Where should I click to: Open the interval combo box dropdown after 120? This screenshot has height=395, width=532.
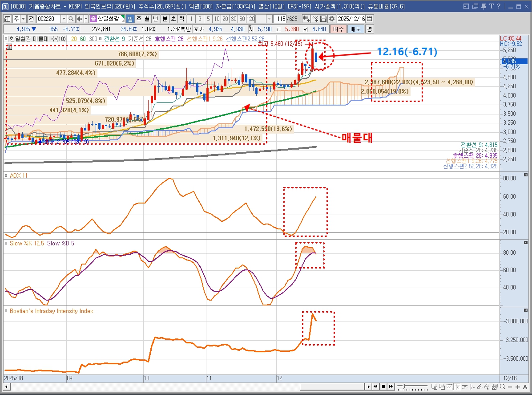pos(269,19)
